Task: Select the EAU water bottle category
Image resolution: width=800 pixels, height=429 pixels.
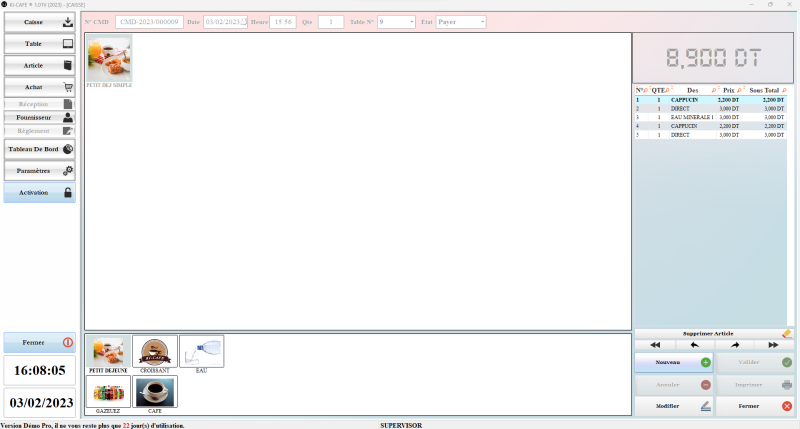Action: pos(201,352)
